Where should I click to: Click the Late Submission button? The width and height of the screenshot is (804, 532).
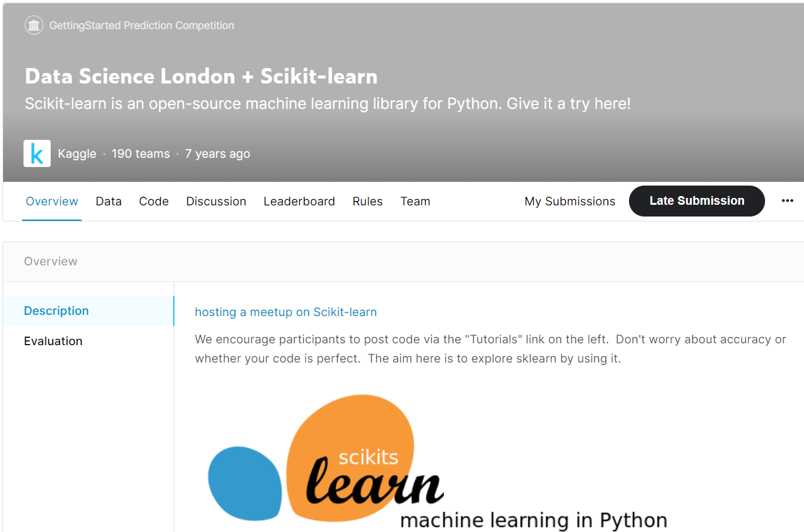pos(697,201)
